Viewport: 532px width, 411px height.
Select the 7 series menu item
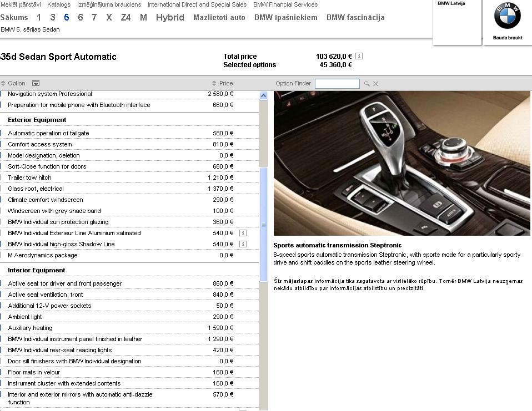94,17
